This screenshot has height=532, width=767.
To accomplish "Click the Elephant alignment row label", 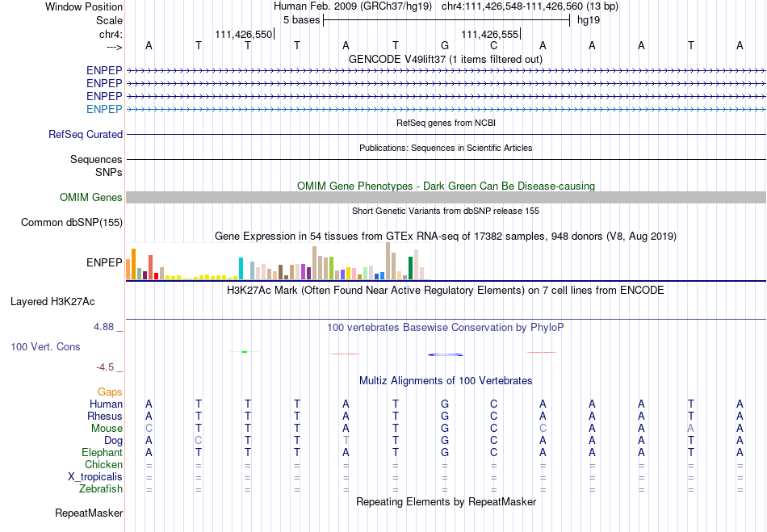I will [x=102, y=452].
